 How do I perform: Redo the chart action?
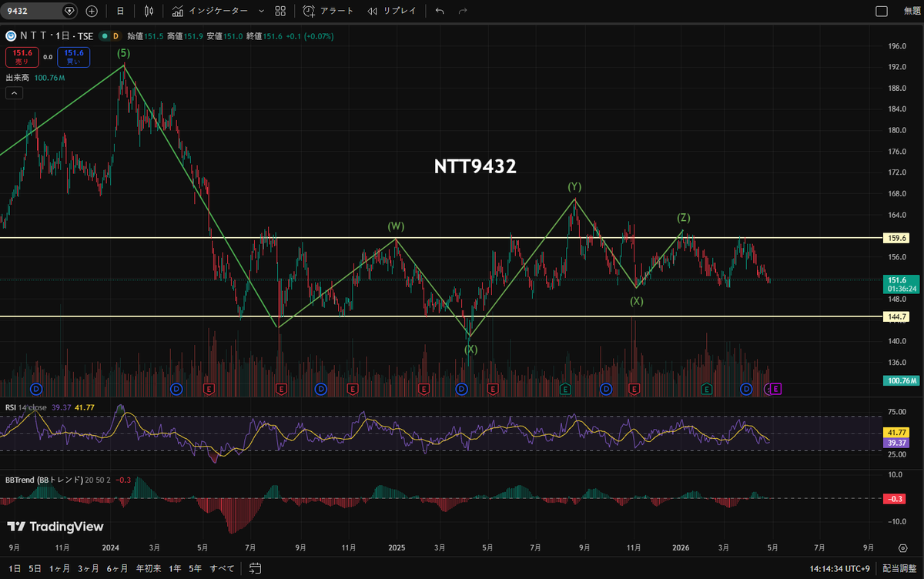click(463, 11)
